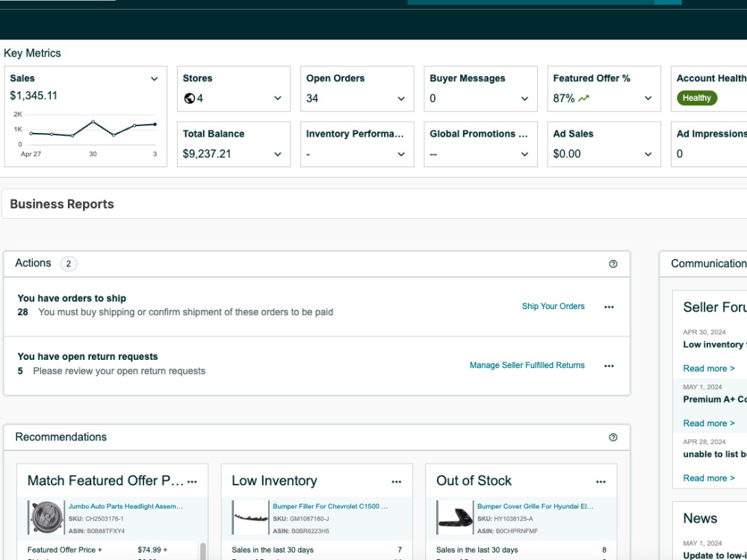Click the APR 30, 2024 forum date

pyautogui.click(x=704, y=332)
